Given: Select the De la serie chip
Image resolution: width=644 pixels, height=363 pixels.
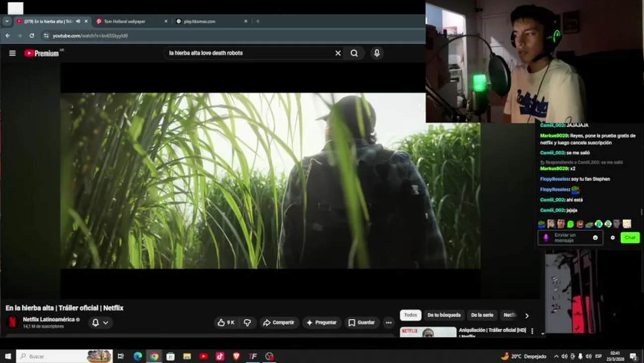Looking at the screenshot, I should (482, 315).
